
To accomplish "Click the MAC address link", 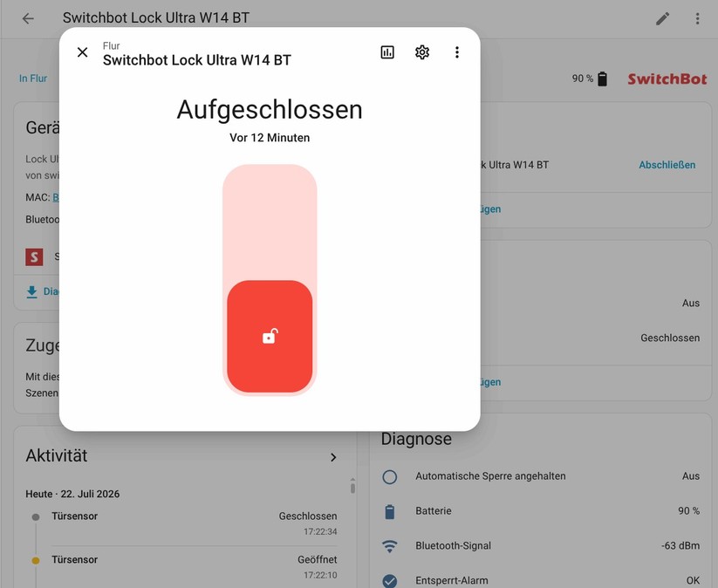I will [56, 197].
